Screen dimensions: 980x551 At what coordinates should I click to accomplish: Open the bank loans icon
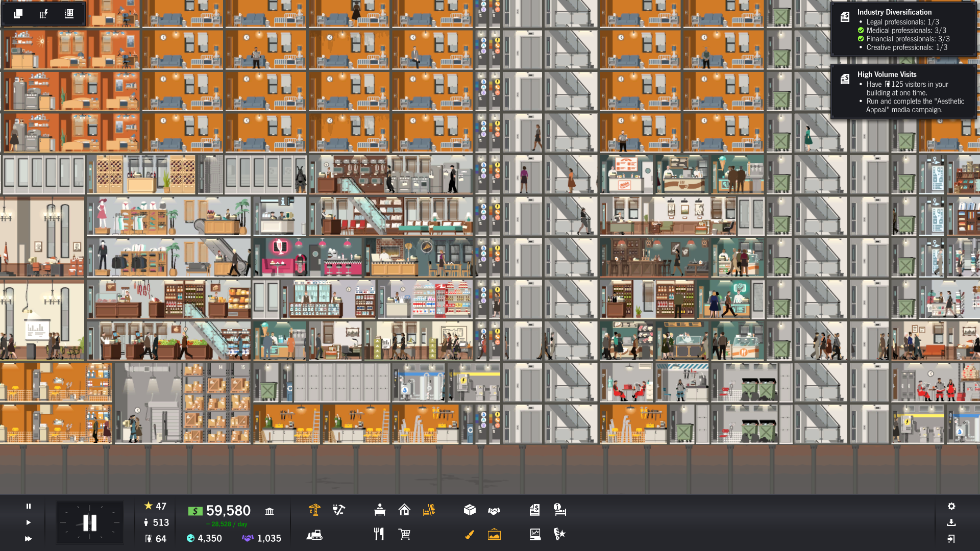pos(269,511)
